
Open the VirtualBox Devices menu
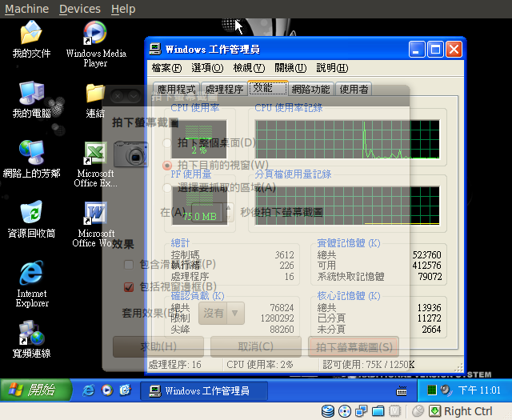click(80, 9)
